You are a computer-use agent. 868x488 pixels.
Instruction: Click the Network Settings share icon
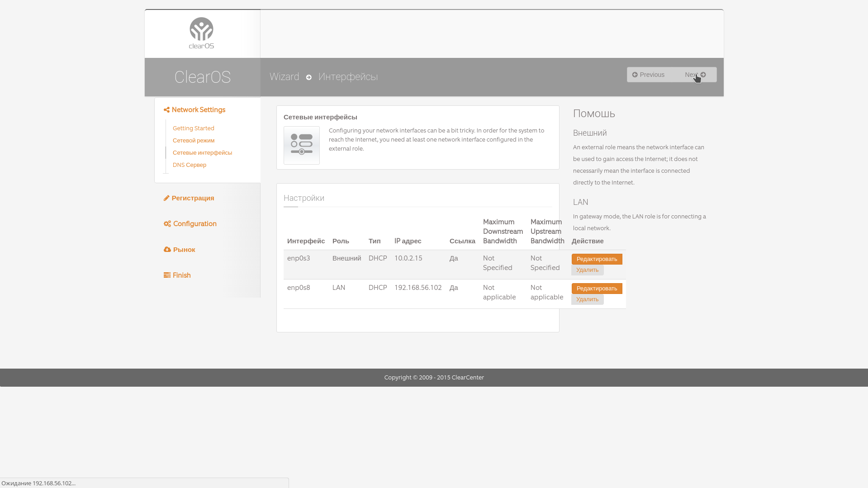click(x=166, y=110)
